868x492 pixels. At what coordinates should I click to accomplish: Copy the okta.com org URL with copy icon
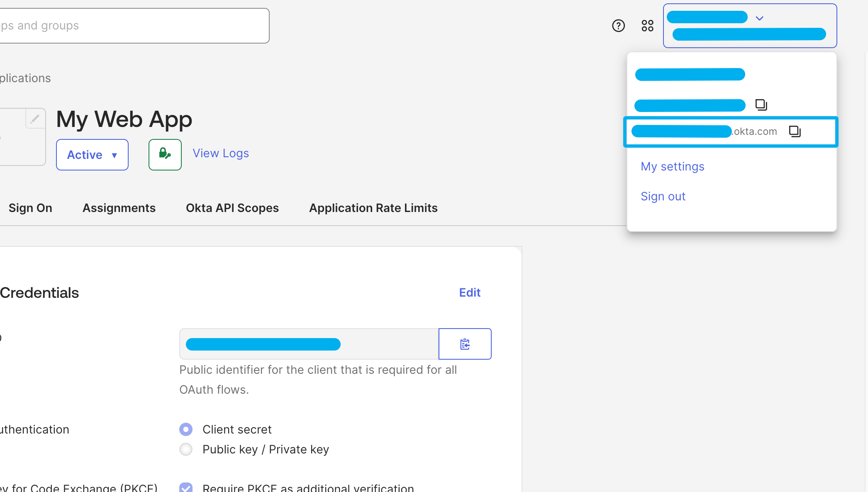pos(795,131)
